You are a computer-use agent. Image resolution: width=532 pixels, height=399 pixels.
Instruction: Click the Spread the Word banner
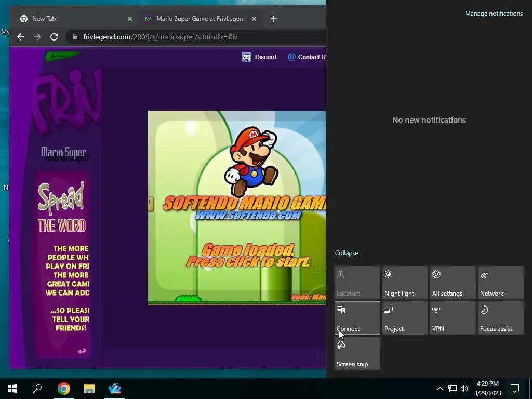(63, 264)
